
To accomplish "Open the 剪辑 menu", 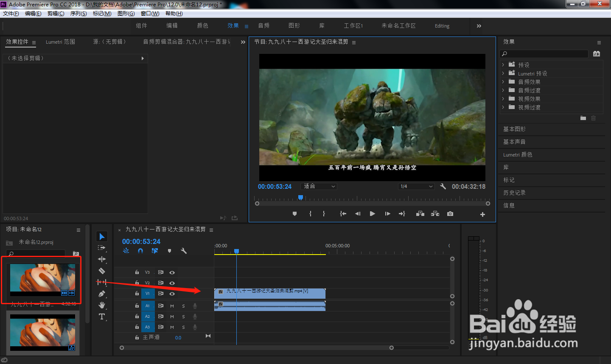I will click(56, 14).
